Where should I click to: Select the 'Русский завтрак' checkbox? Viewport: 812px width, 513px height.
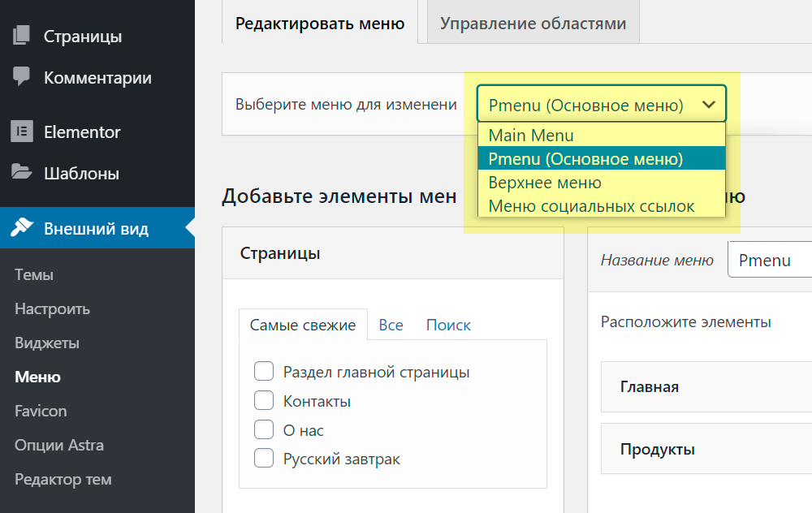coord(264,459)
